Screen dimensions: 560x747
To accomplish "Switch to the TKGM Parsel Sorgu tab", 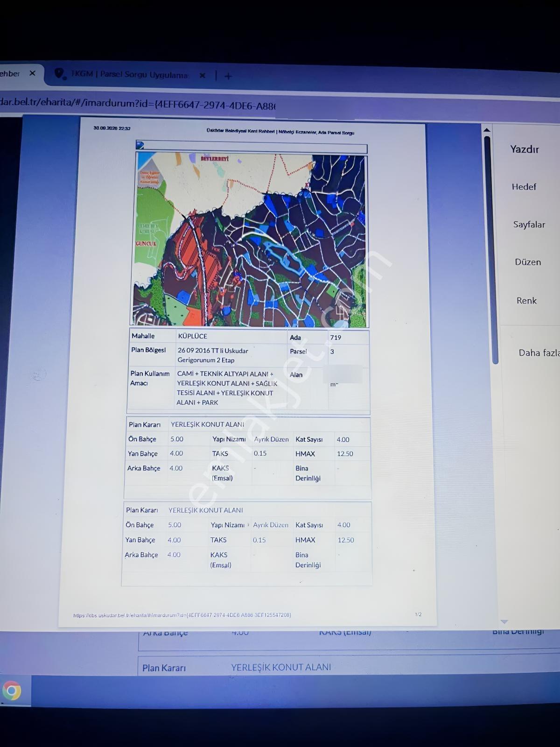I will point(130,75).
